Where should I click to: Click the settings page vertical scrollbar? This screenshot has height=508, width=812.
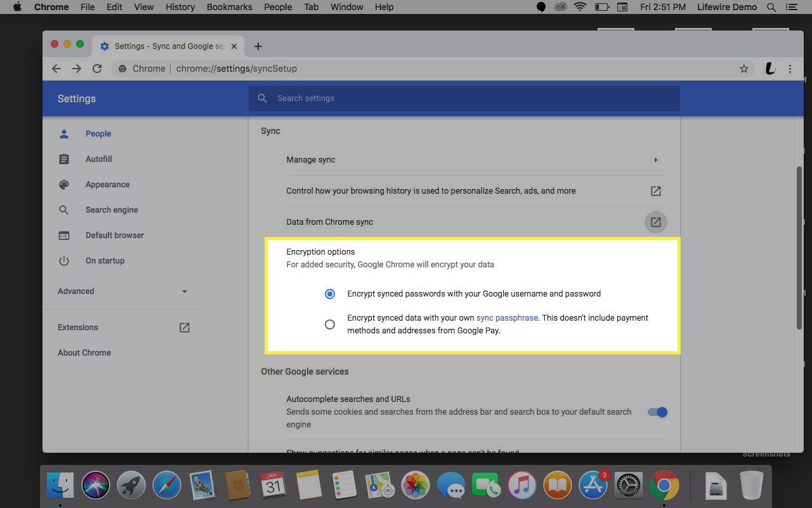[x=799, y=248]
